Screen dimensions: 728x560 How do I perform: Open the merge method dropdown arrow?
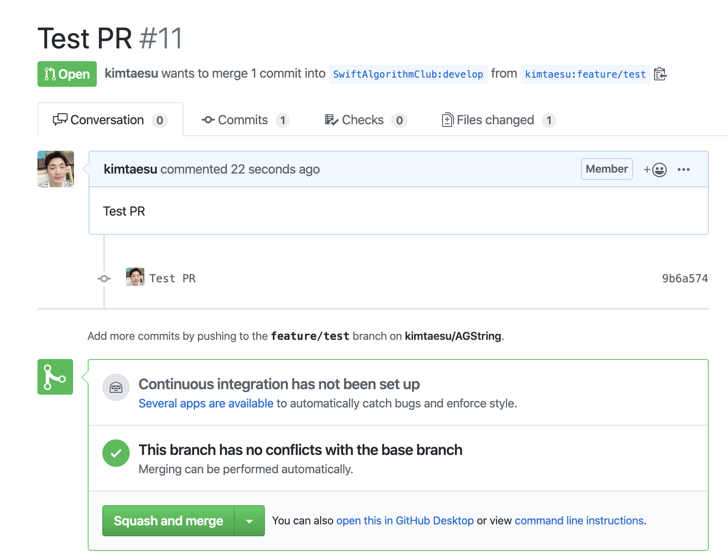(249, 521)
